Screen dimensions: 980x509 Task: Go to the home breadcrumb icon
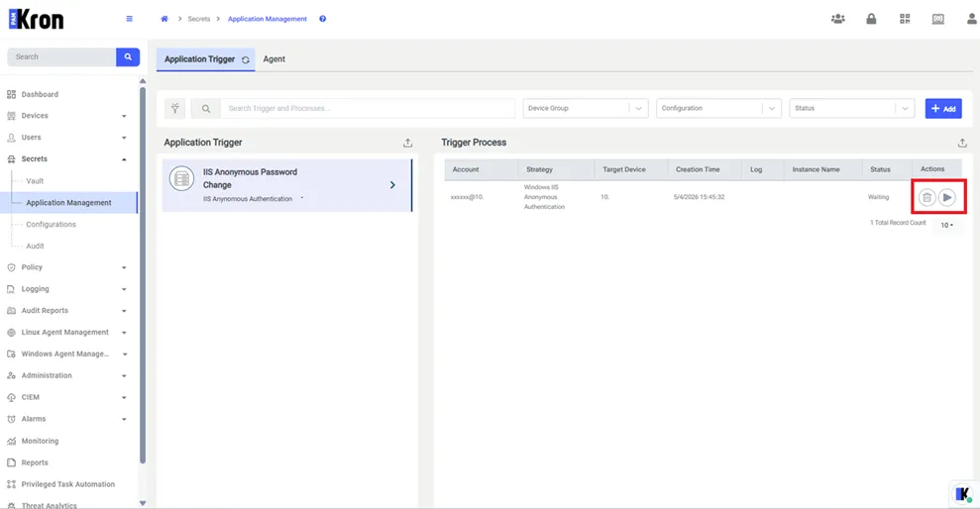(164, 19)
